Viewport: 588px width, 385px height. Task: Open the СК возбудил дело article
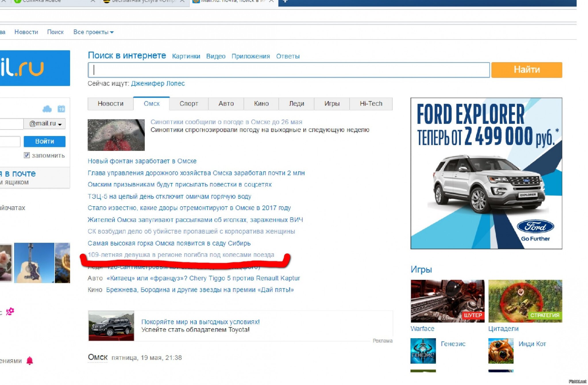191,232
